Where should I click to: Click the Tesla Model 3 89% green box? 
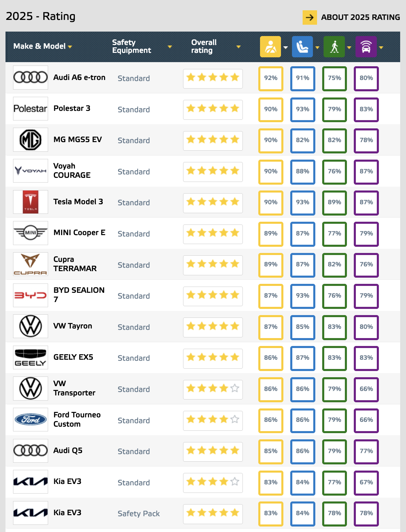click(x=335, y=203)
